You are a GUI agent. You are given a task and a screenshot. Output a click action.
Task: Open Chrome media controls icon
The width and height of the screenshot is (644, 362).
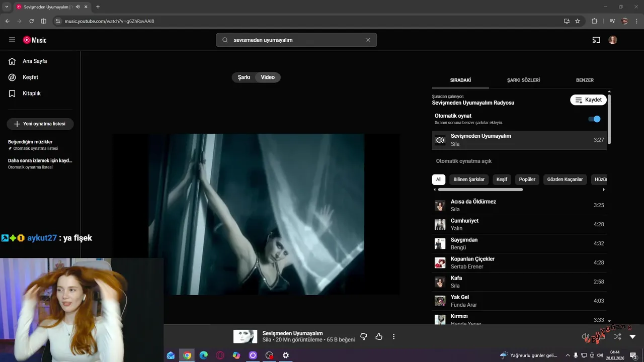pos(612,21)
